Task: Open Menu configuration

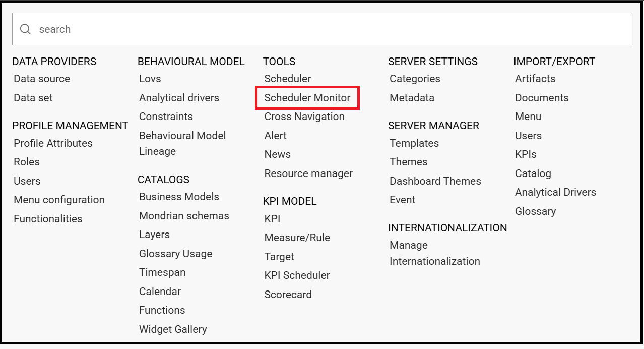Action: (59, 200)
